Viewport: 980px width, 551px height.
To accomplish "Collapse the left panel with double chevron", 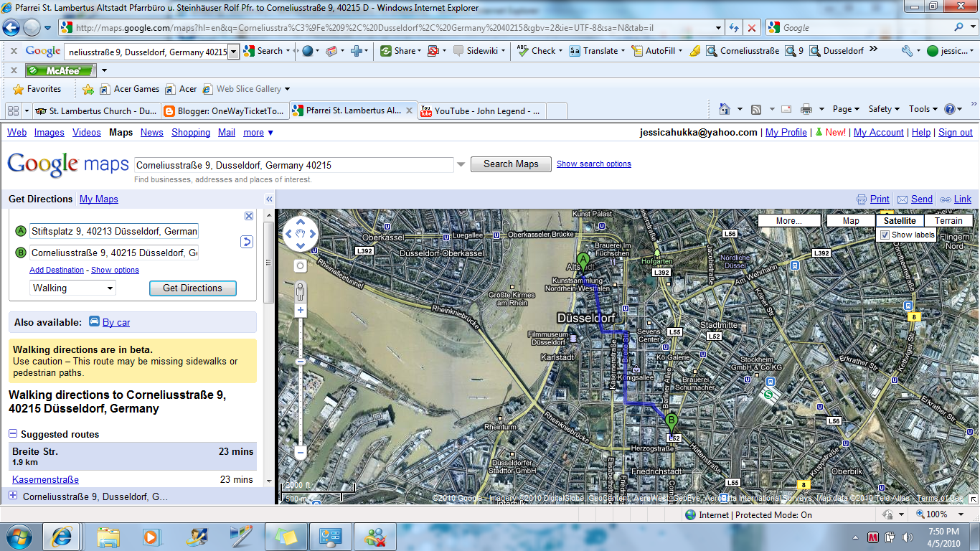I will click(269, 199).
